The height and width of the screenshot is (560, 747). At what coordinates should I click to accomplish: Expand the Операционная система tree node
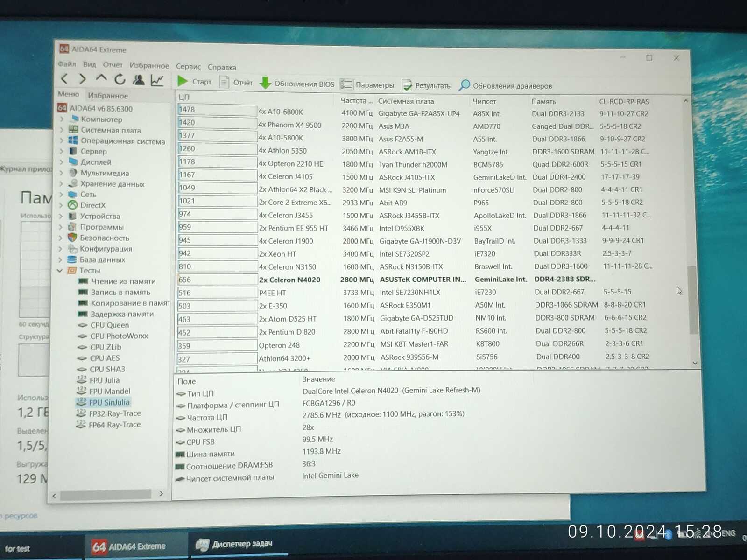(62, 140)
